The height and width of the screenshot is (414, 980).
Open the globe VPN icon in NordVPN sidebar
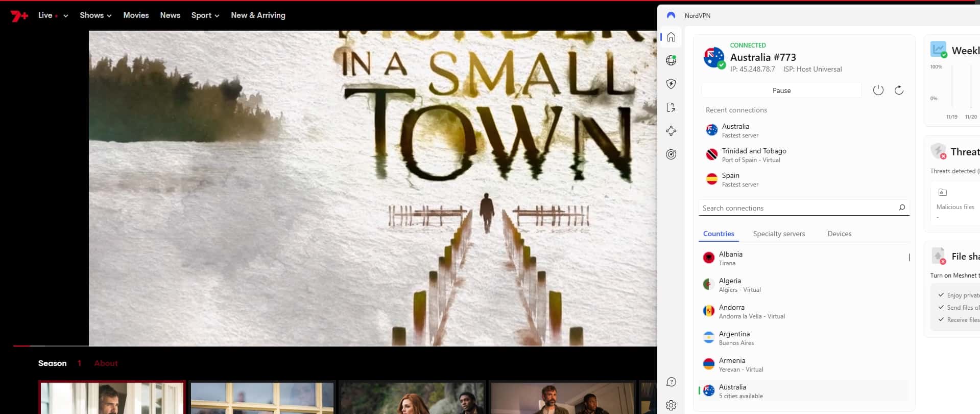click(671, 60)
